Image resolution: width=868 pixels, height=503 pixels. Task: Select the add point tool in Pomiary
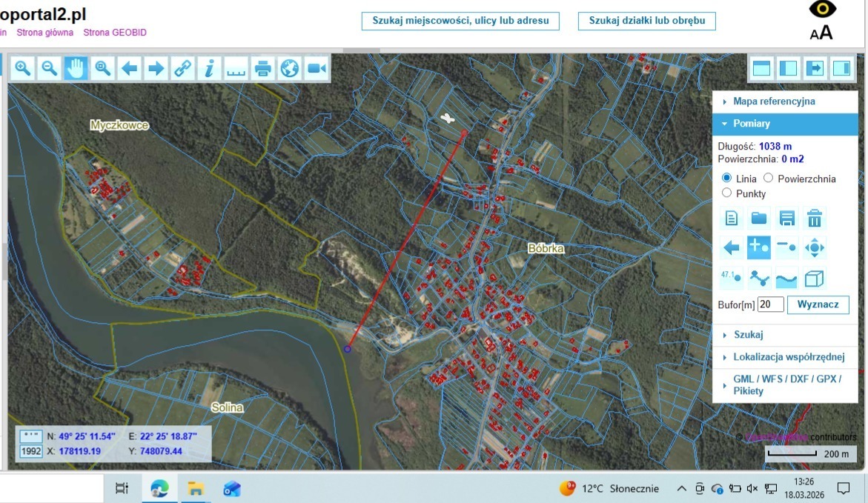coord(758,247)
